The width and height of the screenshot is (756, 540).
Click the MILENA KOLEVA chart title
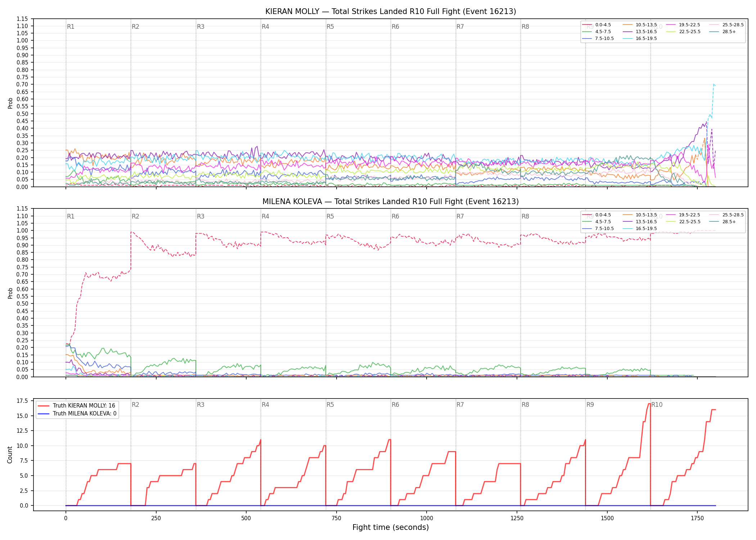[x=391, y=202]
